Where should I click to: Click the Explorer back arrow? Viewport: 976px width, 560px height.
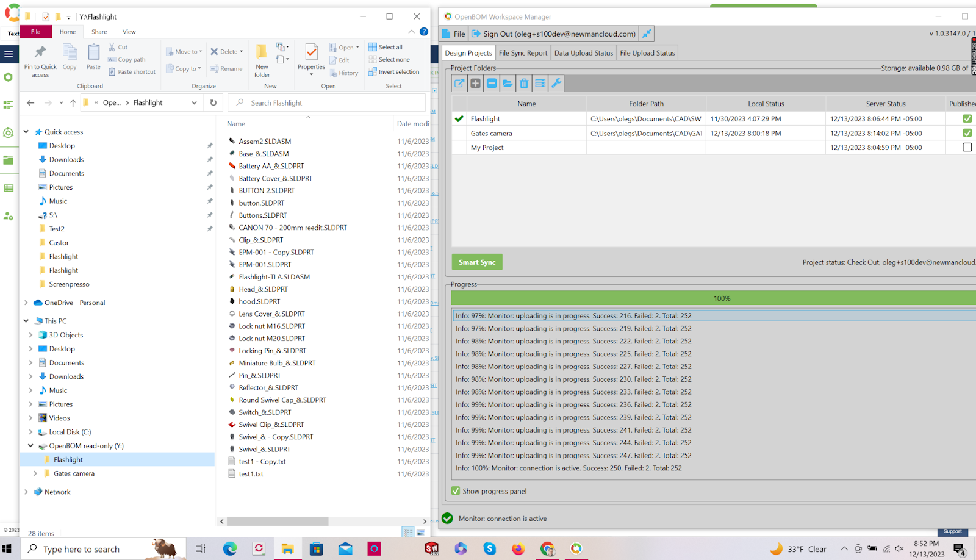coord(30,103)
